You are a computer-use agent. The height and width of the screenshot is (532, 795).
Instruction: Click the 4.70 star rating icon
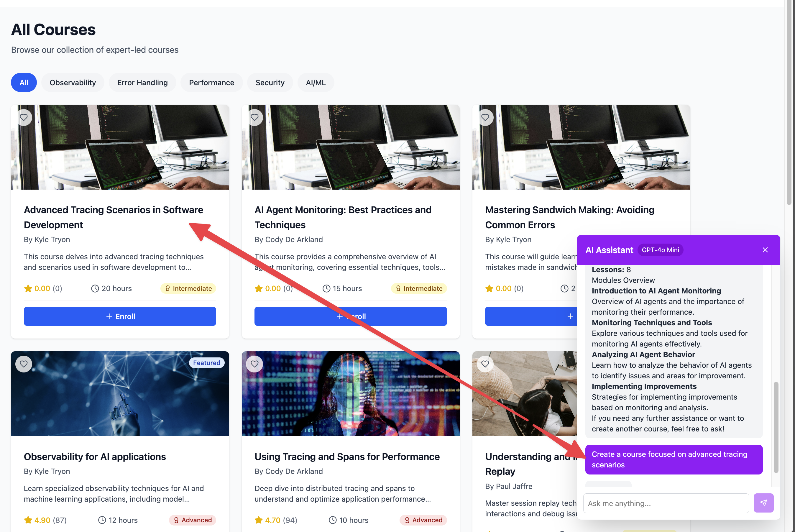pos(258,520)
